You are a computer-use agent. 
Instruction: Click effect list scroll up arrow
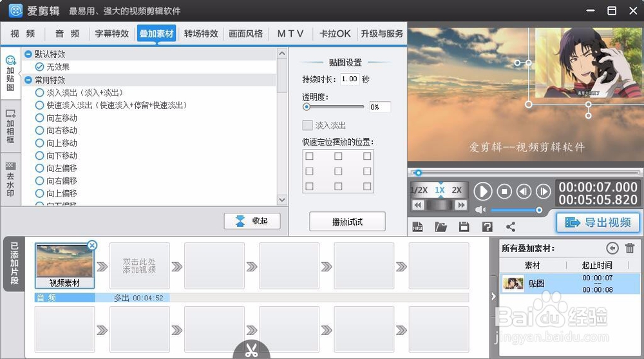click(x=282, y=53)
